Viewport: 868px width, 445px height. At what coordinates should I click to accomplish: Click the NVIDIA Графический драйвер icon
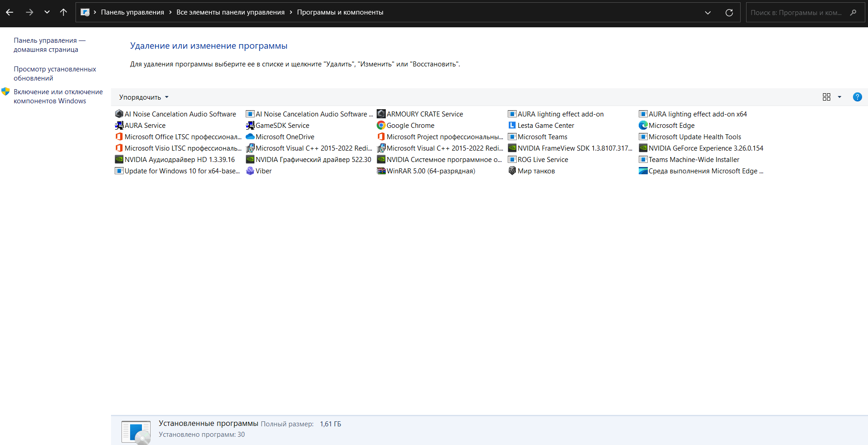point(250,160)
